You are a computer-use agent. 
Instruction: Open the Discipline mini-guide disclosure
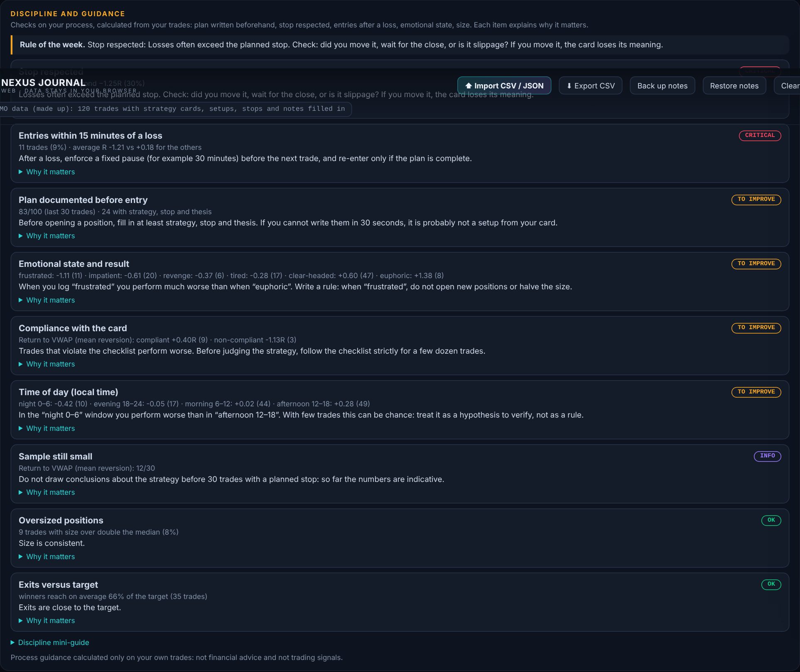(50, 643)
